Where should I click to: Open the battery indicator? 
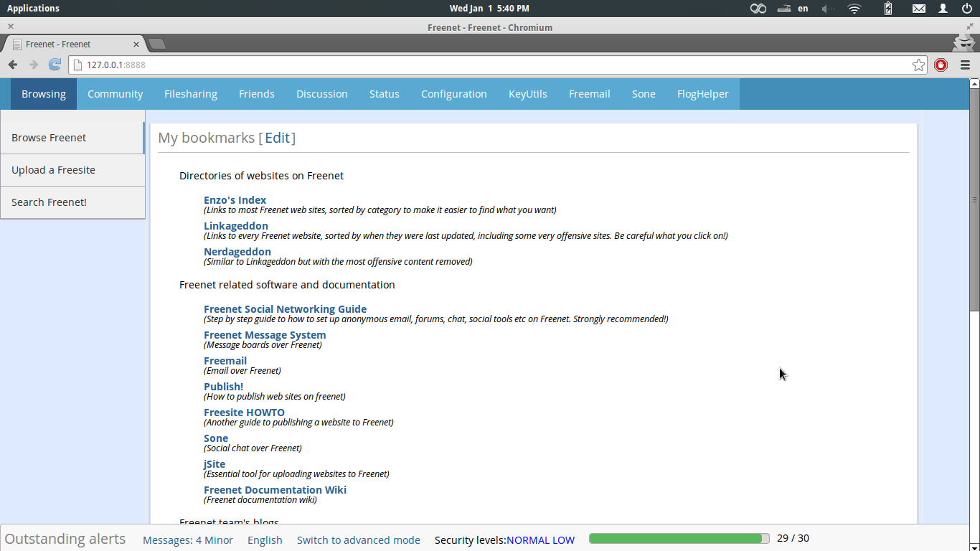(x=888, y=9)
